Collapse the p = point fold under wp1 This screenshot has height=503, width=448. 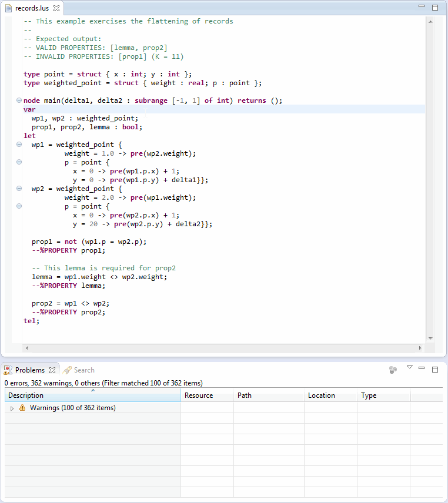(x=19, y=162)
